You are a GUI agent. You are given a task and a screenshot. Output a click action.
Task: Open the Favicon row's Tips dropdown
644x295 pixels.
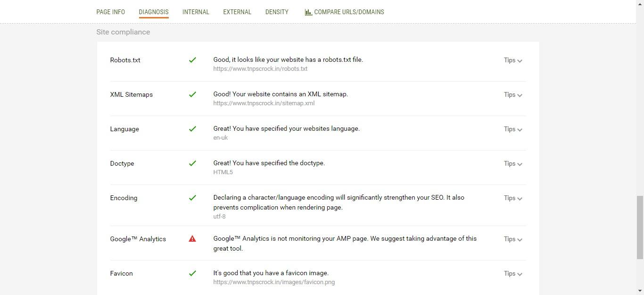point(513,273)
